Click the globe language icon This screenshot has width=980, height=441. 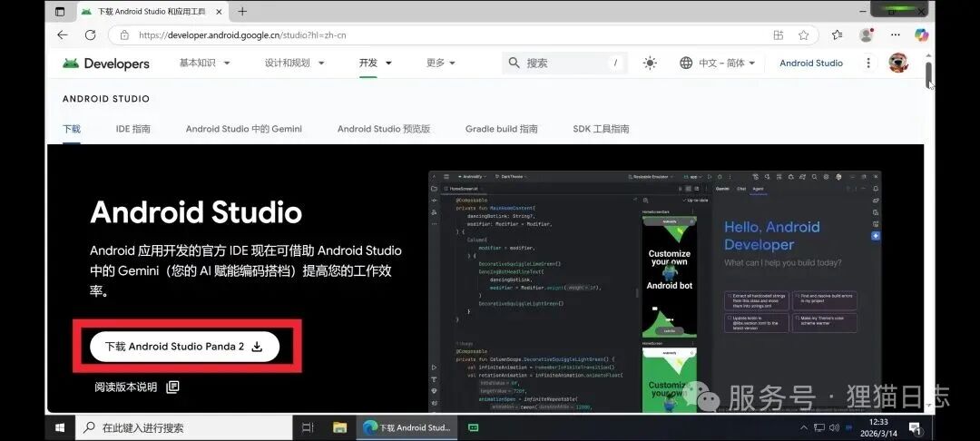pyautogui.click(x=686, y=63)
